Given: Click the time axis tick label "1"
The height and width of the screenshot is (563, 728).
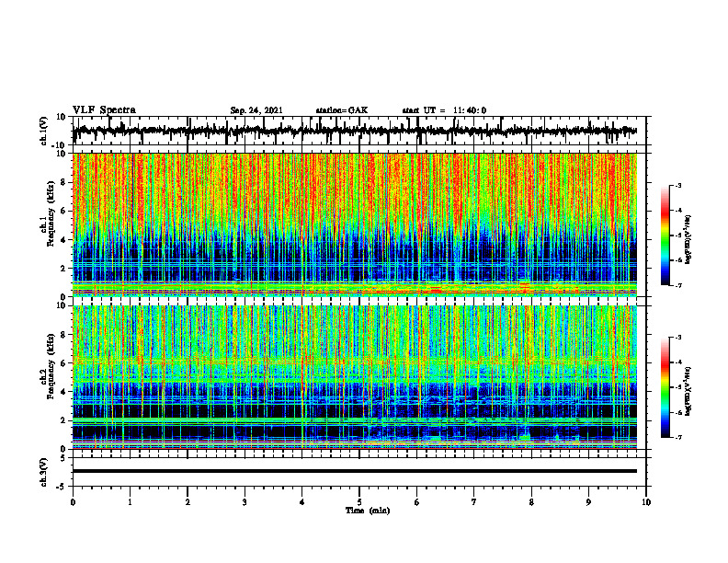Looking at the screenshot, I should 130,502.
